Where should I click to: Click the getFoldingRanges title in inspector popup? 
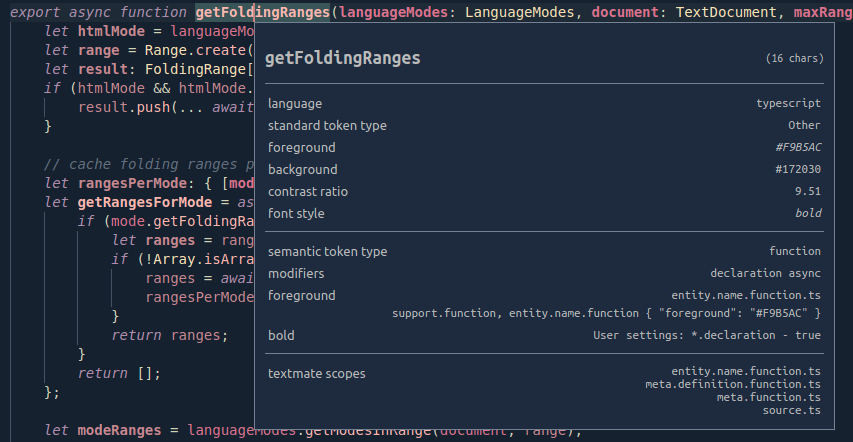click(x=342, y=59)
